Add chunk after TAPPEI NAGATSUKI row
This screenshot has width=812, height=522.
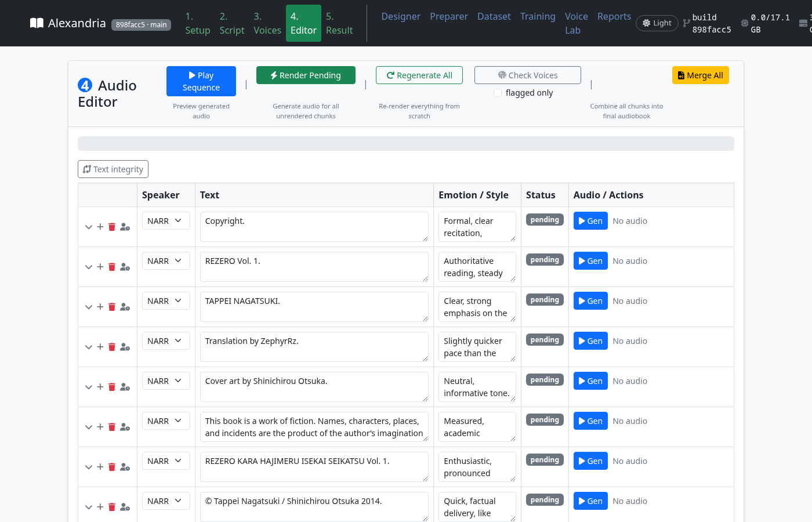click(100, 307)
